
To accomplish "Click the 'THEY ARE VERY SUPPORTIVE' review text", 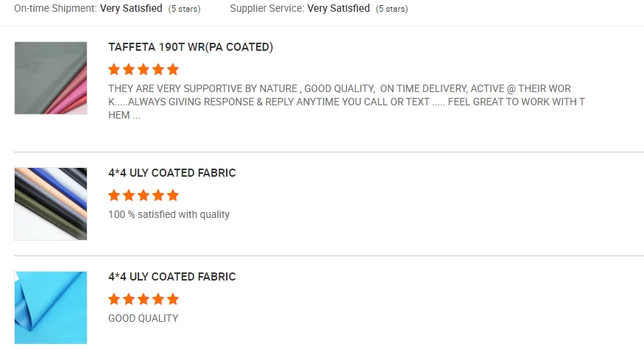I will point(346,102).
